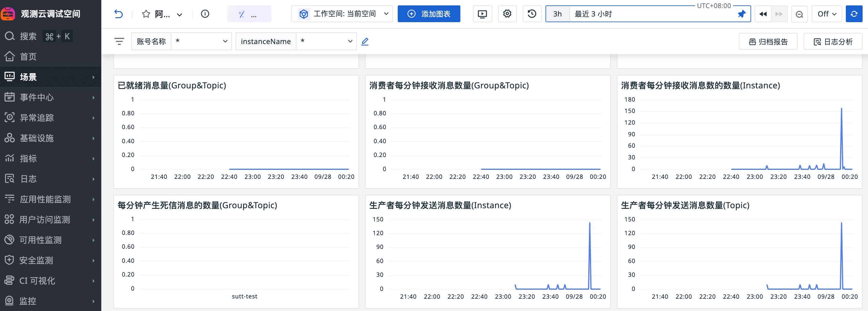Click the zoom out time range icon
868x311 pixels.
(799, 14)
